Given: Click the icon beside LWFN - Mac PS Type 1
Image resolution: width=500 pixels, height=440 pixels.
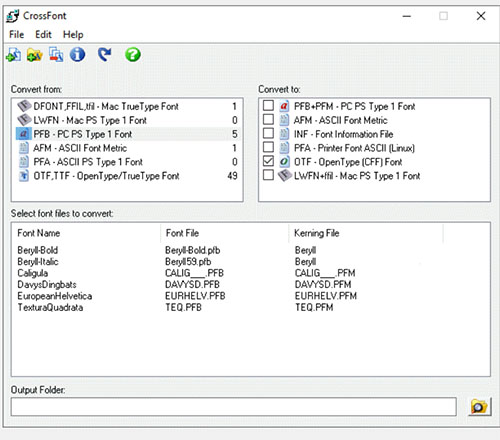Looking at the screenshot, I should [x=24, y=120].
